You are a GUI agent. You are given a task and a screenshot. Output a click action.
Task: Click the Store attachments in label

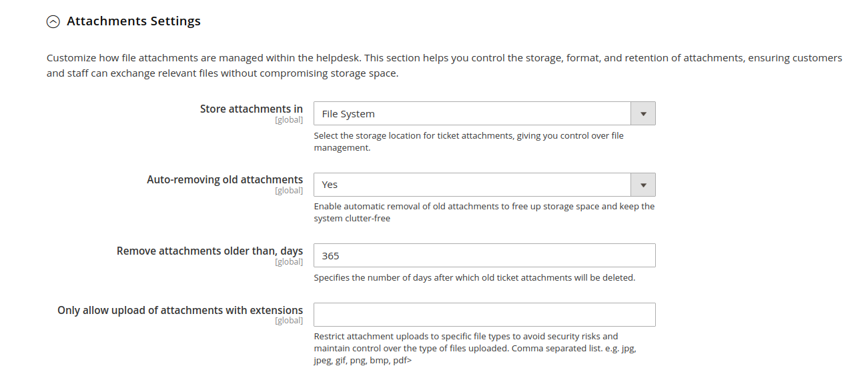(x=251, y=109)
